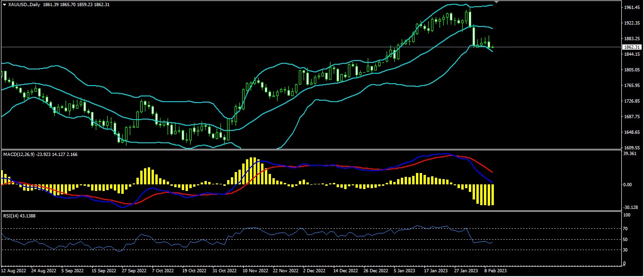Click the 1922.35 price scale label
644x277 pixels.
(630, 23)
